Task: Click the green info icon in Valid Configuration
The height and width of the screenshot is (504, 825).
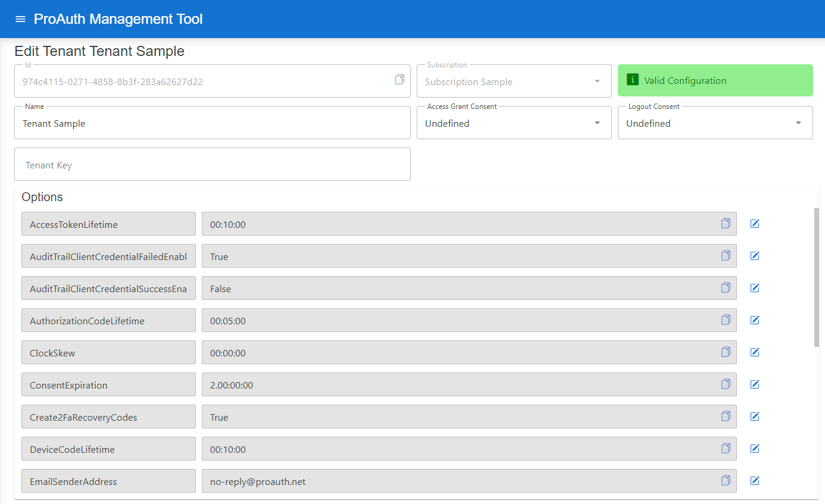Action: (633, 80)
